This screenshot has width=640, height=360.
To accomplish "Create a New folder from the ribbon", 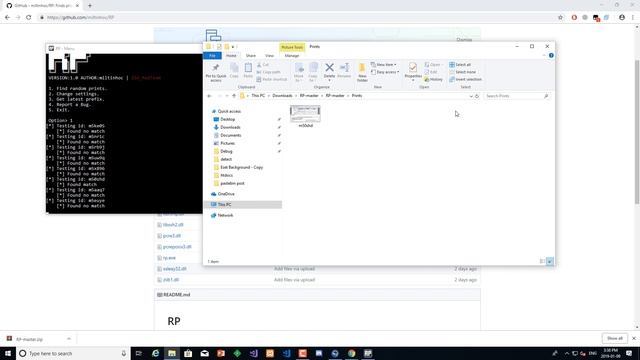I will coord(362,72).
